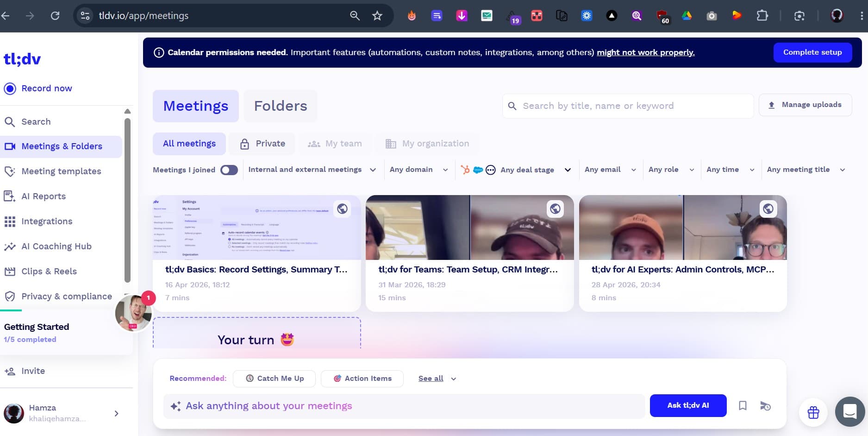Click globe icon on tl;dv for Teams card
The width and height of the screenshot is (868, 436).
[x=555, y=209]
